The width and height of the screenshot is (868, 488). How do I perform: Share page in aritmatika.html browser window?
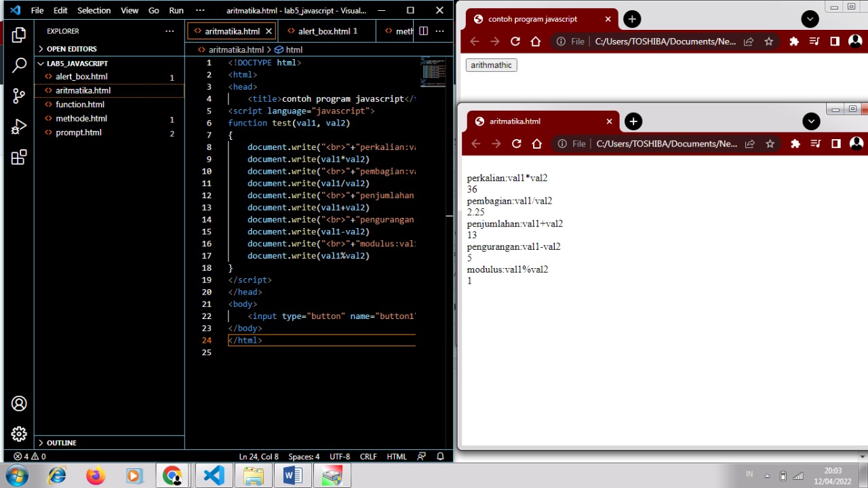749,144
